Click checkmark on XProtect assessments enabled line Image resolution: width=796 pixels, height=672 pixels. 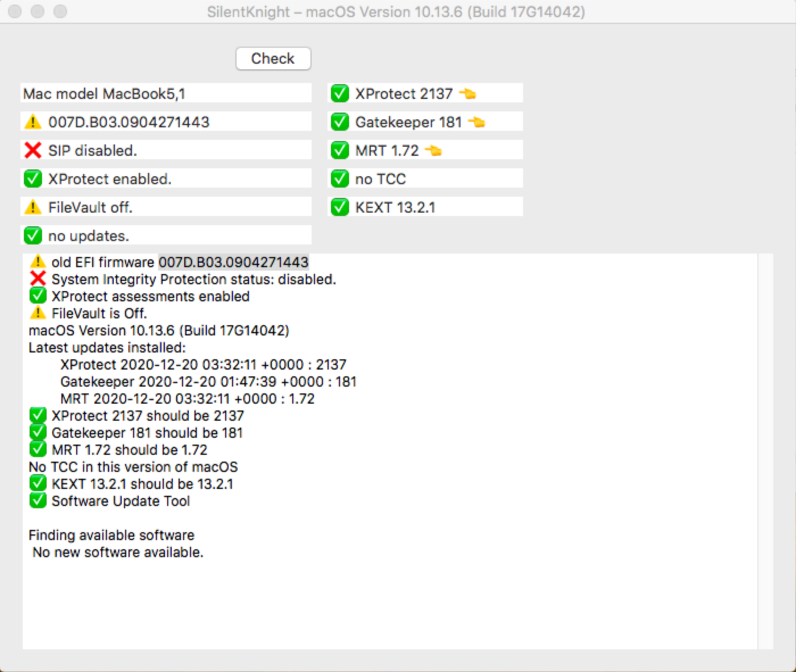38,296
